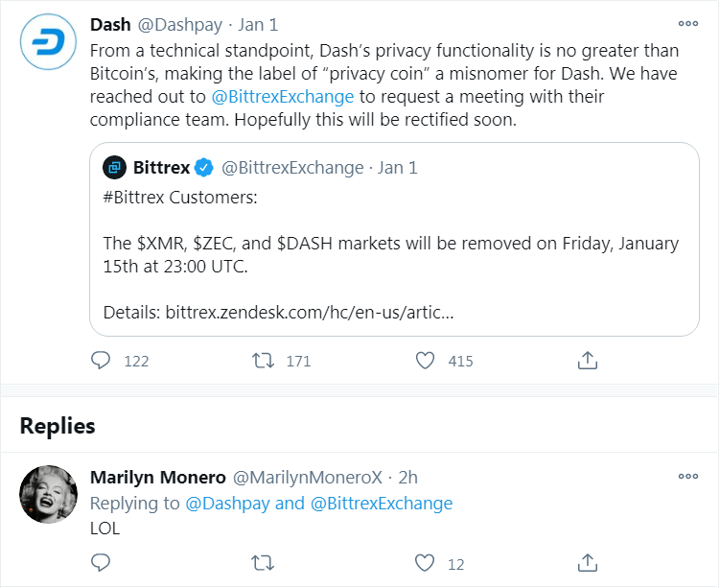720x588 pixels.
Task: Click the Bittrex logo in quoted tweet
Action: click(x=114, y=168)
